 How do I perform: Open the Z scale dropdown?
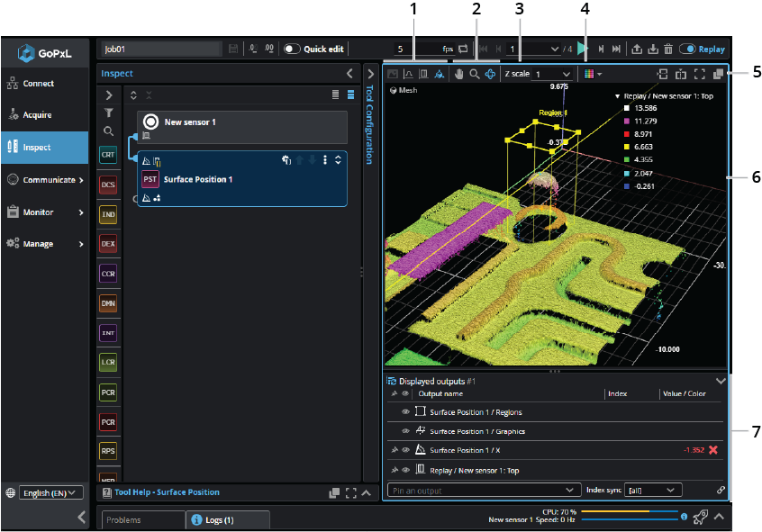(552, 74)
